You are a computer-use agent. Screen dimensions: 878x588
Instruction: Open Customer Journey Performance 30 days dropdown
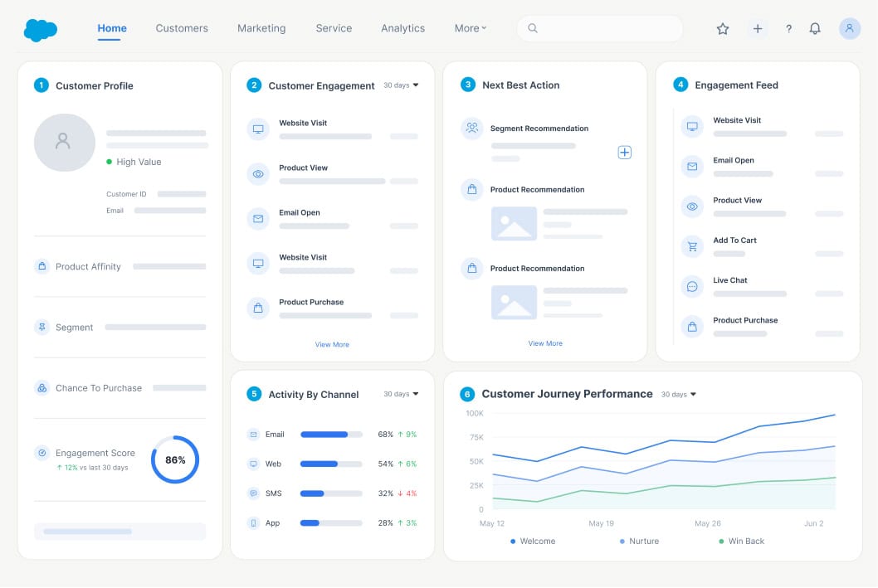point(679,395)
